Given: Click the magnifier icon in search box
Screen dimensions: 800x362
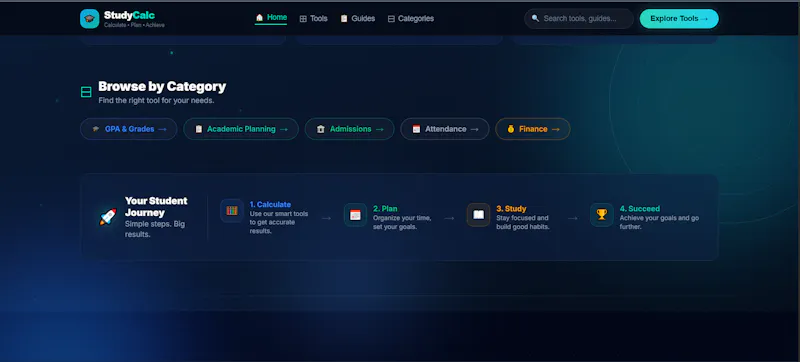Looking at the screenshot, I should tap(535, 18).
